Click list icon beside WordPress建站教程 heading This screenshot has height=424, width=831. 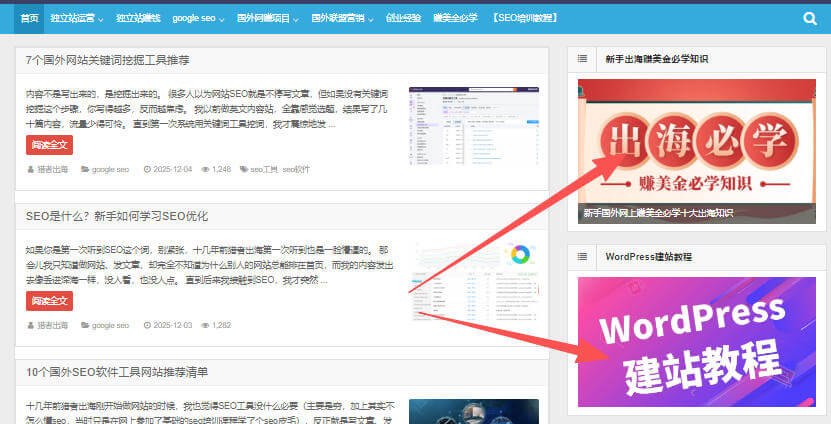click(582, 257)
